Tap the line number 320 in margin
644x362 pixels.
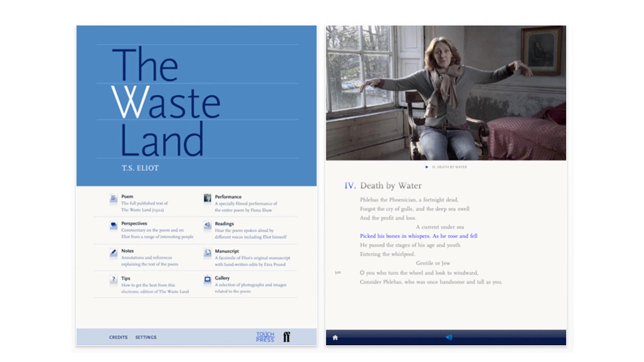[x=338, y=273]
